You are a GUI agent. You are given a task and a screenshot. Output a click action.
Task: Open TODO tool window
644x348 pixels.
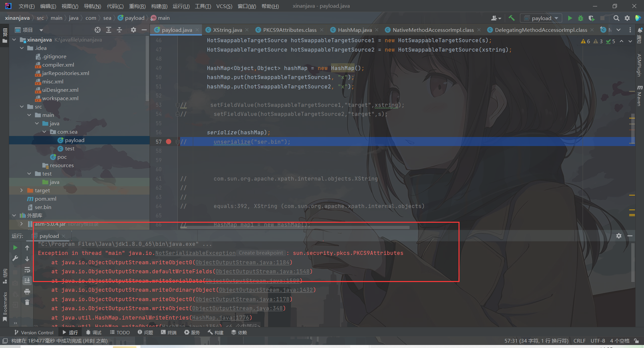coord(120,332)
